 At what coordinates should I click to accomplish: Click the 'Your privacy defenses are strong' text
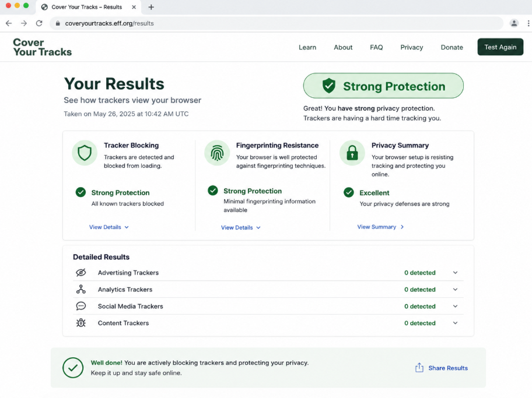pos(404,204)
